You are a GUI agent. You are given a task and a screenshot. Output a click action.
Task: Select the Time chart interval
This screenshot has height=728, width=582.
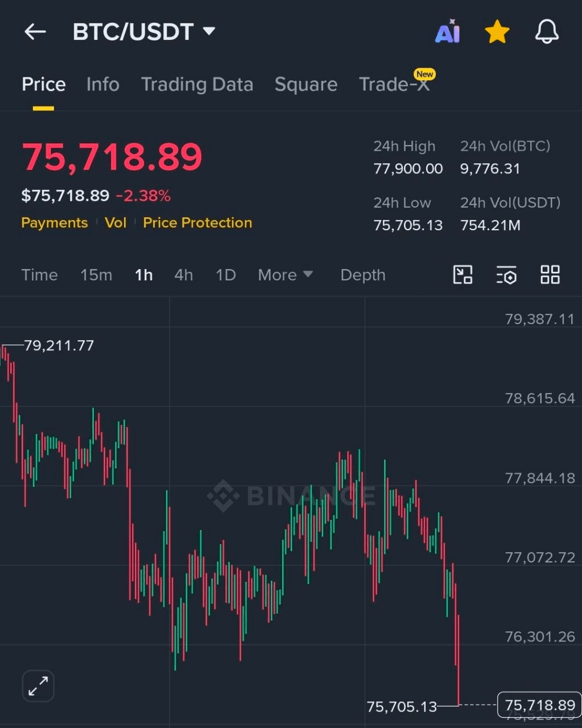coord(39,275)
